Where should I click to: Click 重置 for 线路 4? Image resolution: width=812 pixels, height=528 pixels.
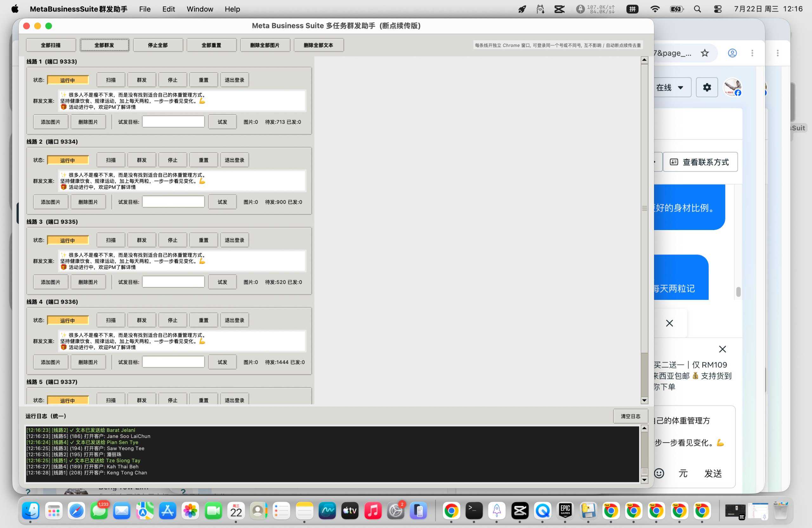204,320
